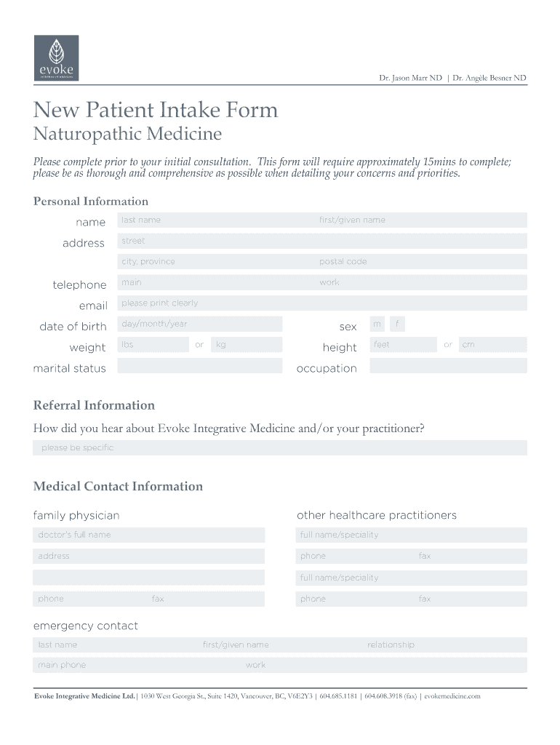This screenshot has height=745, width=560.
Task: Select the 'm' sex checkbox
Action: [377, 324]
